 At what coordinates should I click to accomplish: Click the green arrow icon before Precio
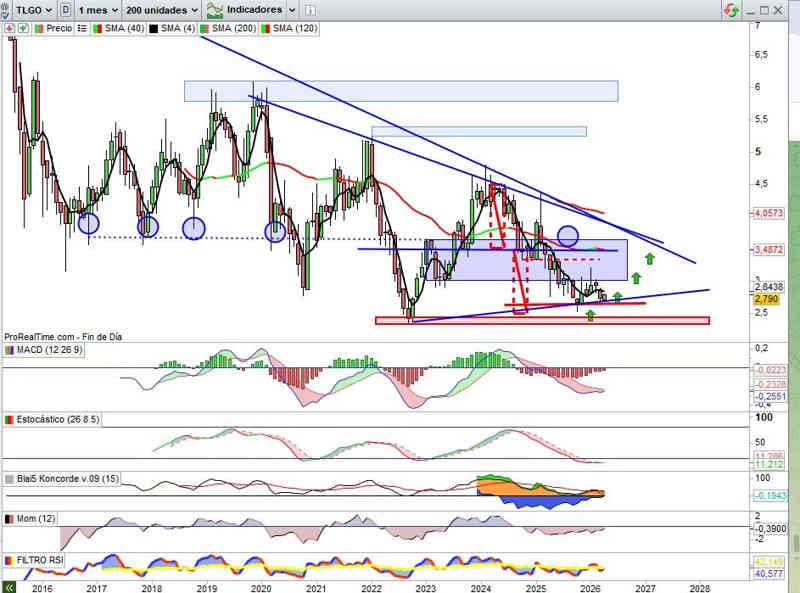pyautogui.click(x=24, y=29)
